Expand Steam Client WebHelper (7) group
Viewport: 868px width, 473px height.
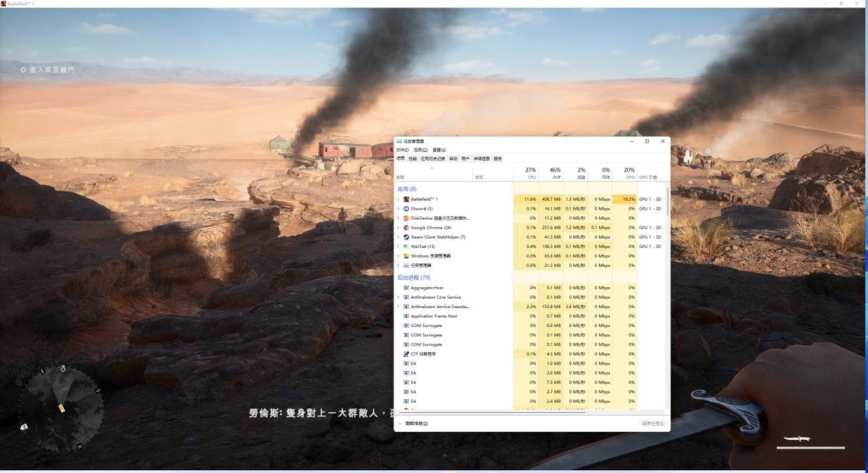(398, 236)
